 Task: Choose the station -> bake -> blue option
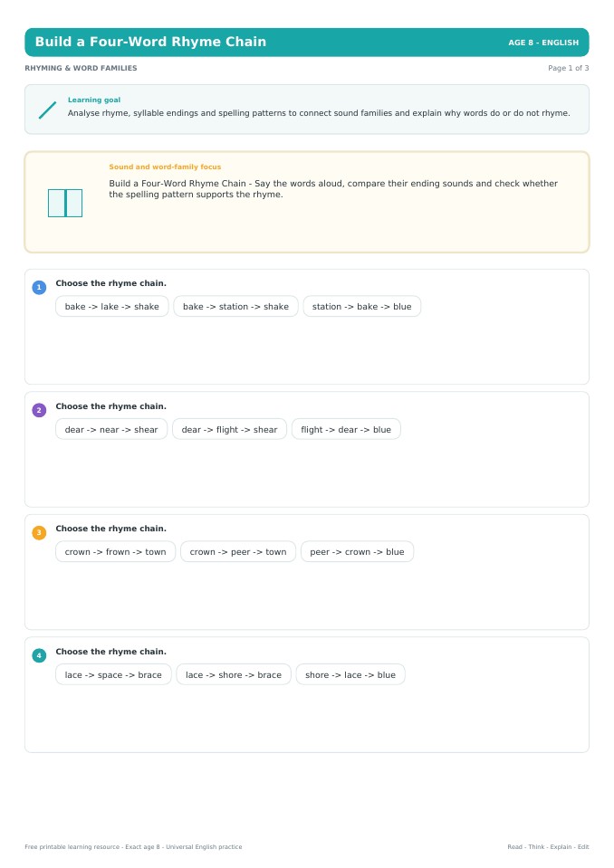[x=362, y=306]
